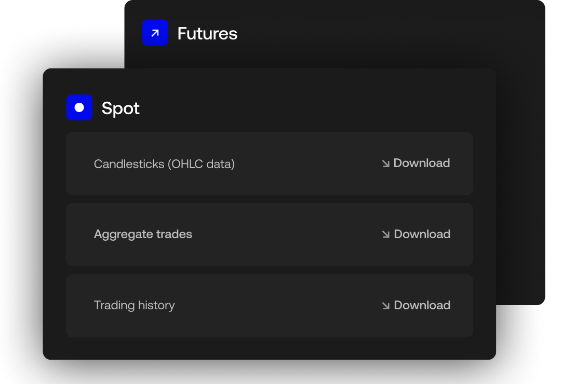The height and width of the screenshot is (384, 588).
Task: Open the Futures section
Action: [x=207, y=33]
